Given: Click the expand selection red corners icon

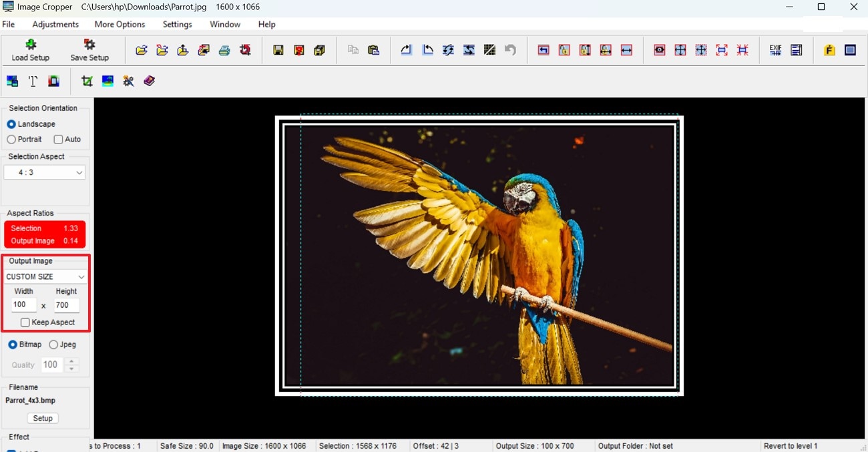Looking at the screenshot, I should coord(722,50).
